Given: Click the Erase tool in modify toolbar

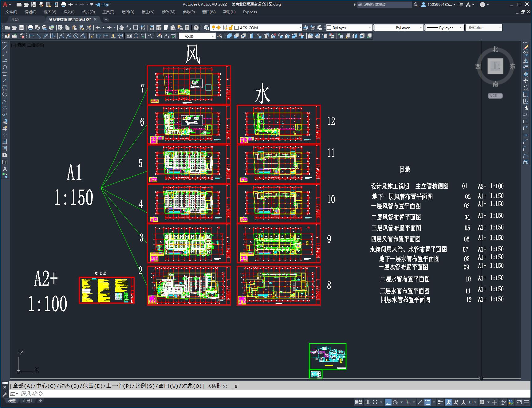Looking at the screenshot, I should 526,47.
